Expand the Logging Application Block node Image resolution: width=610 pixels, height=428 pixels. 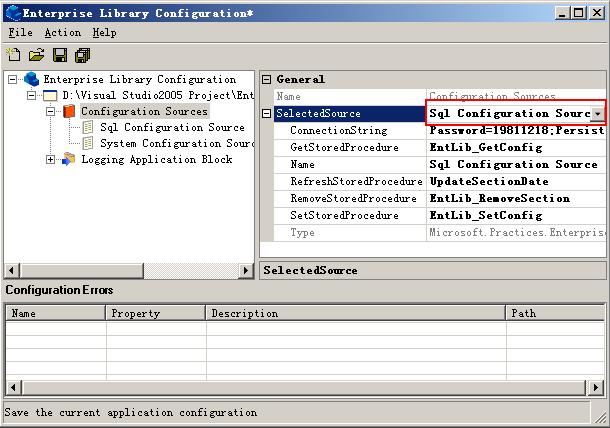(x=51, y=160)
